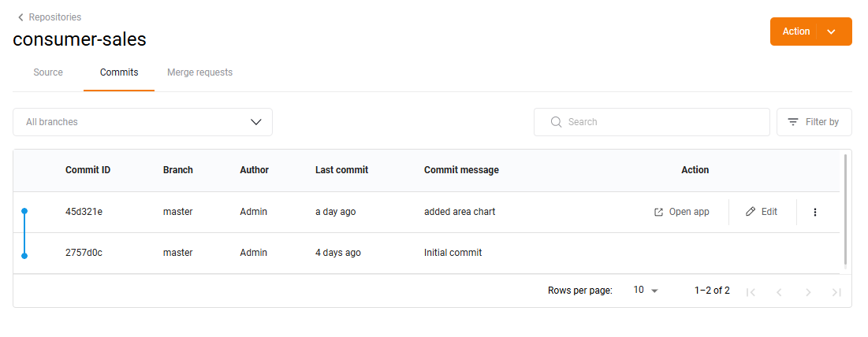Image resolution: width=868 pixels, height=337 pixels.
Task: Select the Commits tab
Action: click(119, 72)
